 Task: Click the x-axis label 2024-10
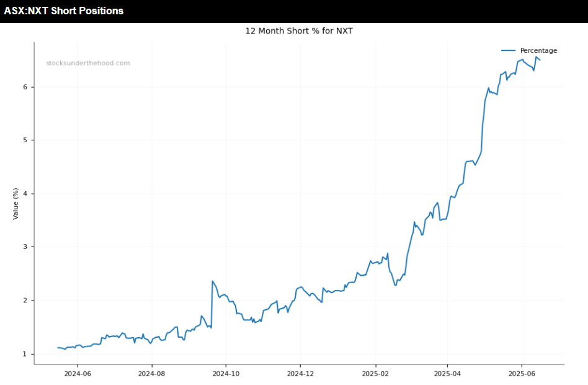coord(226,374)
